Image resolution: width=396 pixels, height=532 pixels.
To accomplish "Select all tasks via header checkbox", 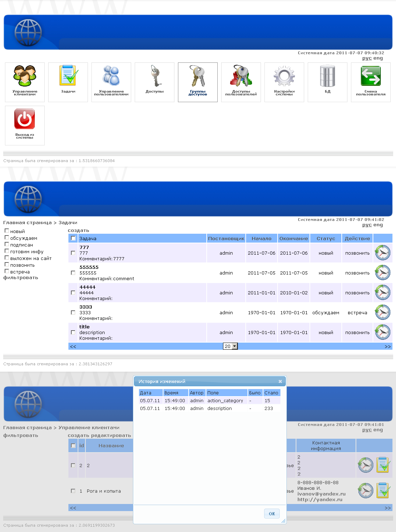I will pos(73,238).
